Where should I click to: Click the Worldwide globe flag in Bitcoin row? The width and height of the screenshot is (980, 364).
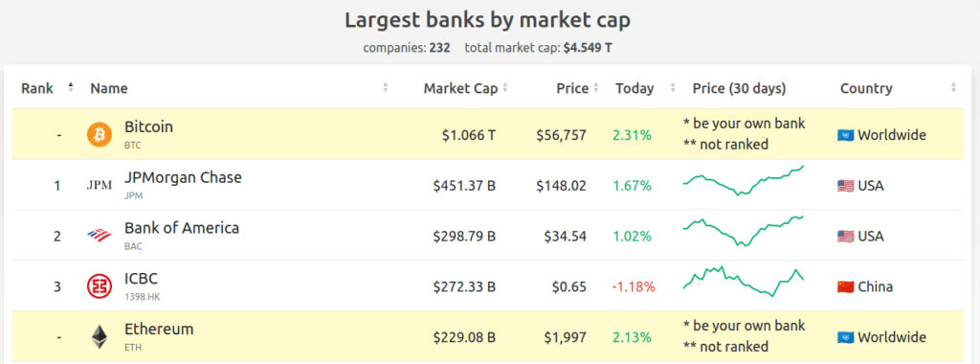(x=846, y=135)
